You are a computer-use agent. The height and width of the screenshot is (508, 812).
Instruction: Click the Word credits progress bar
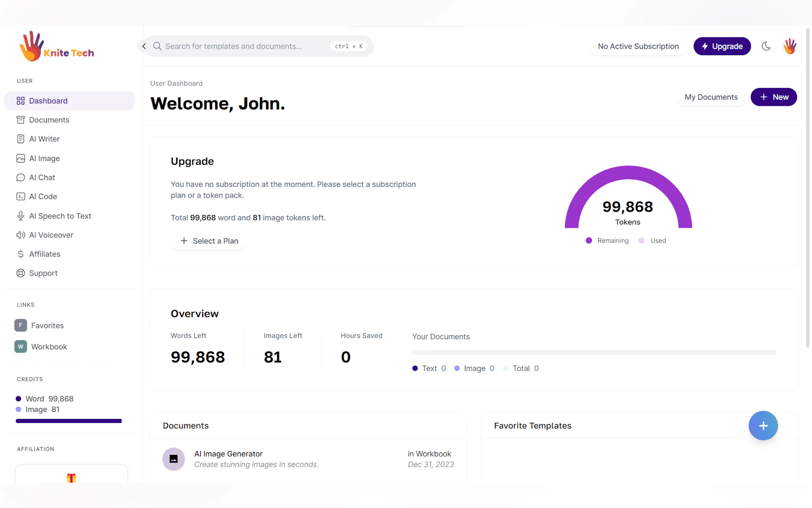coord(69,421)
